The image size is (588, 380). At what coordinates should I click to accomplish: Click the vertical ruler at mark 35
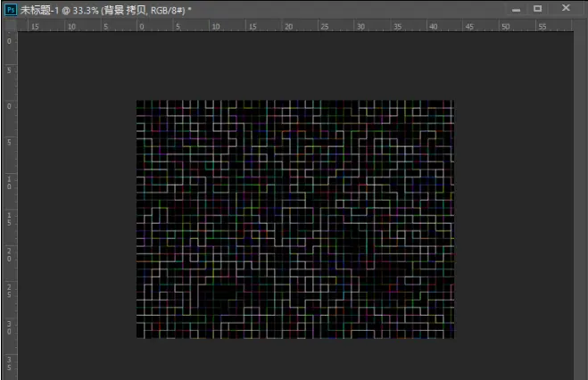click(x=9, y=364)
